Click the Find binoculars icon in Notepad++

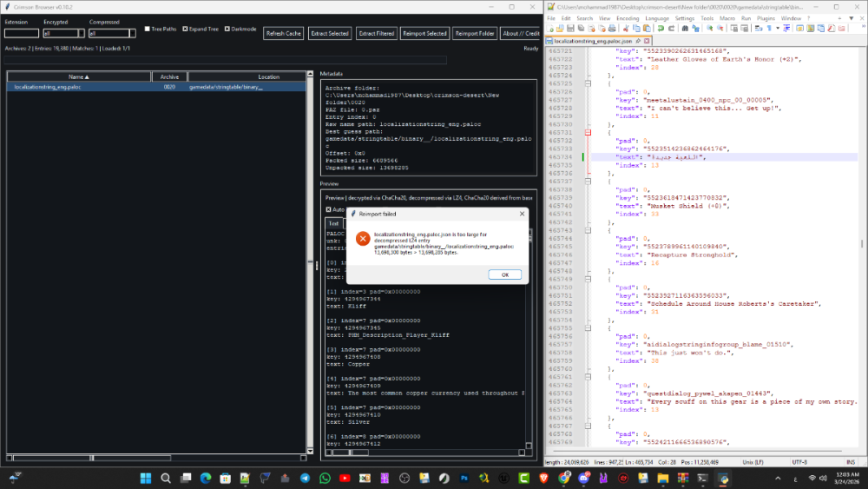coord(685,29)
